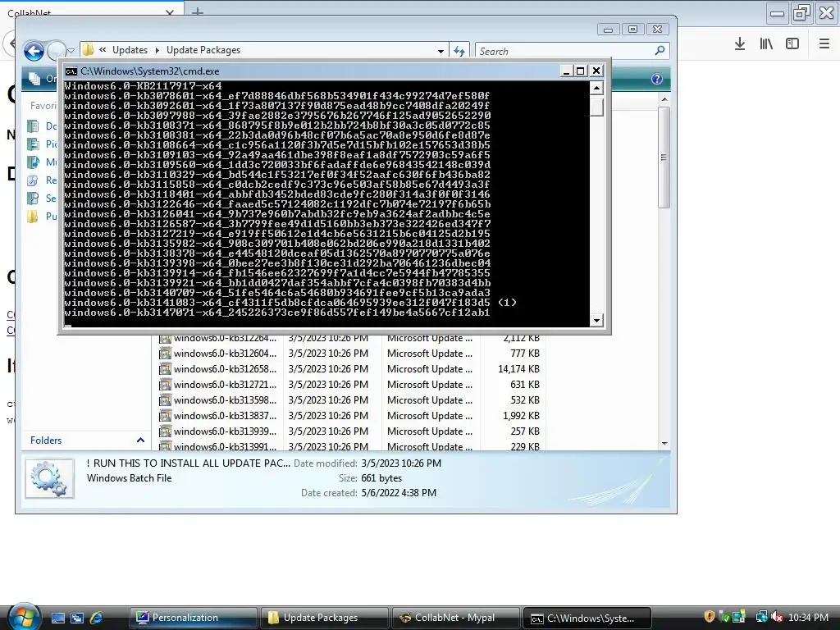This screenshot has height=630, width=840.
Task: Click the update package icon for kb313837
Action: (165, 416)
